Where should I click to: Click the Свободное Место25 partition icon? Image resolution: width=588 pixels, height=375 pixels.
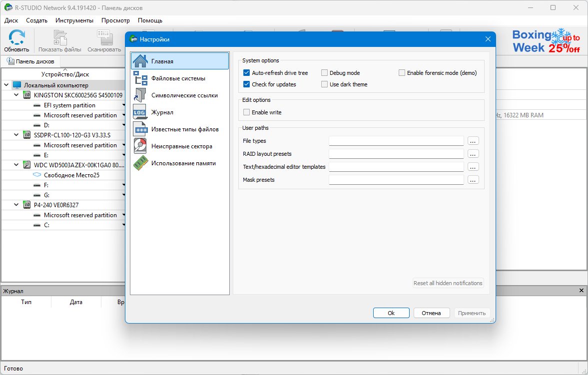pos(37,175)
